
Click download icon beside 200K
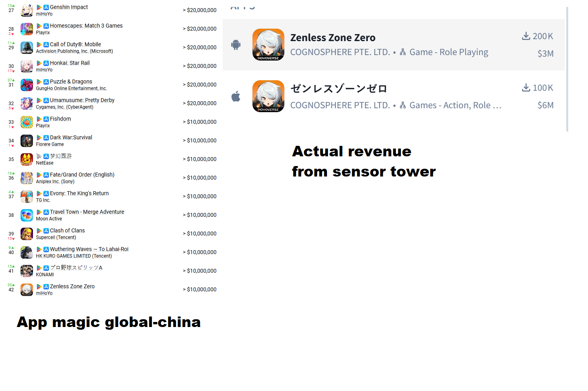pyautogui.click(x=526, y=36)
